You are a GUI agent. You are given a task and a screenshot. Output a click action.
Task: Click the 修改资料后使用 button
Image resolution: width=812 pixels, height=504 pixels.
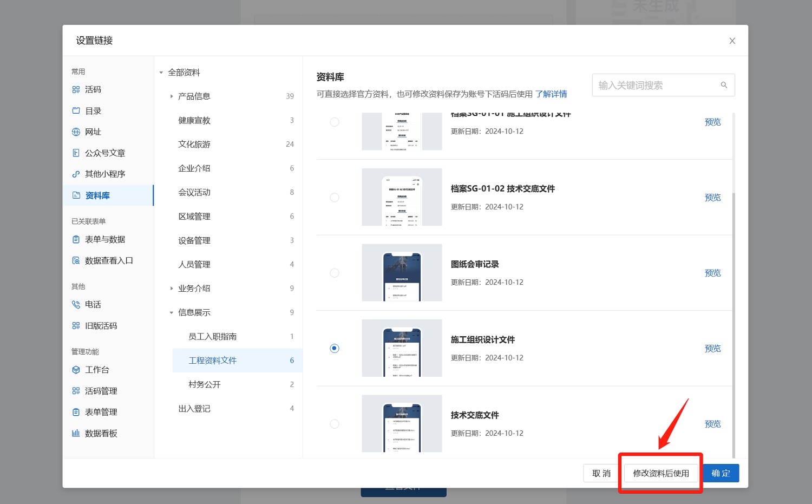[x=661, y=474]
